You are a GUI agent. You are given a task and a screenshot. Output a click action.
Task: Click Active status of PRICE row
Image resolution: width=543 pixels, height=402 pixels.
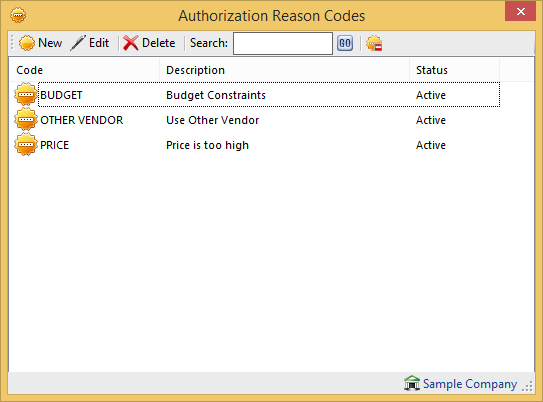point(430,145)
